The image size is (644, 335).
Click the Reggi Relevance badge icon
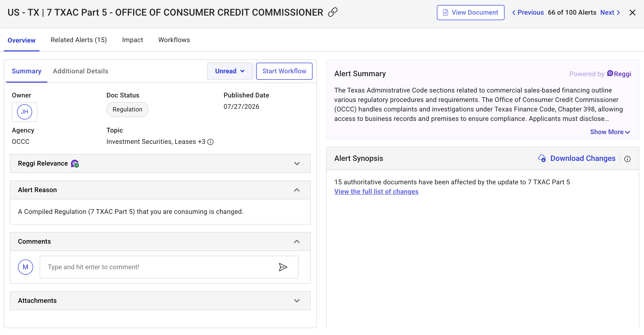(x=75, y=164)
